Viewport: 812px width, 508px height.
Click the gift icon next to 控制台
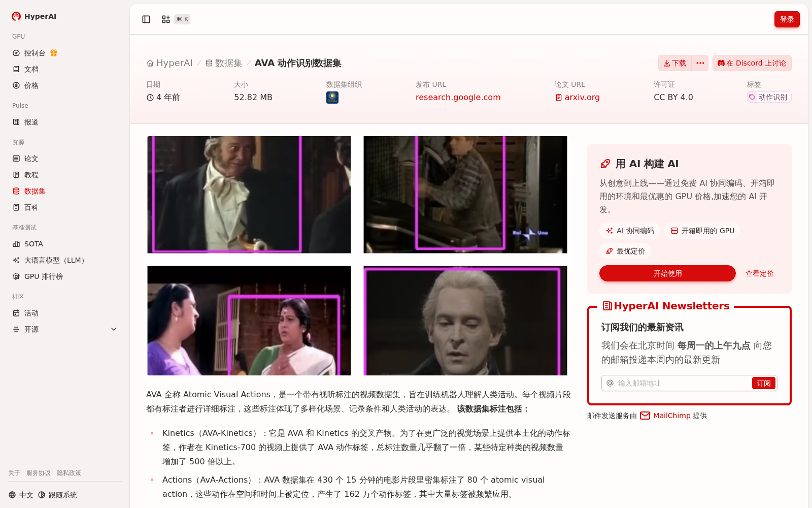(x=54, y=53)
